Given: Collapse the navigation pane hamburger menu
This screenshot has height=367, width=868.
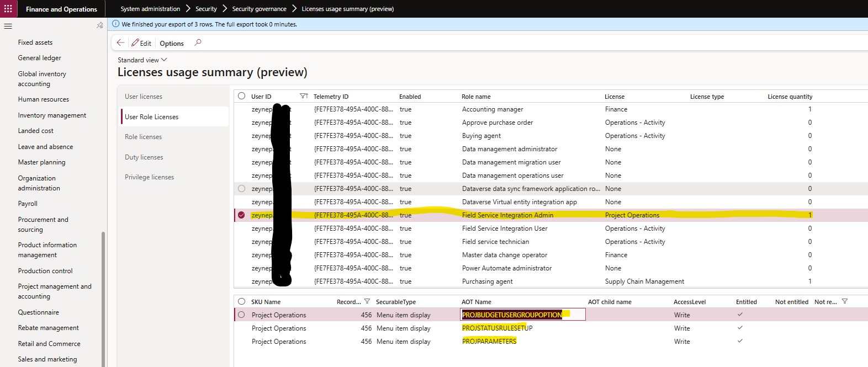Looking at the screenshot, I should (8, 26).
